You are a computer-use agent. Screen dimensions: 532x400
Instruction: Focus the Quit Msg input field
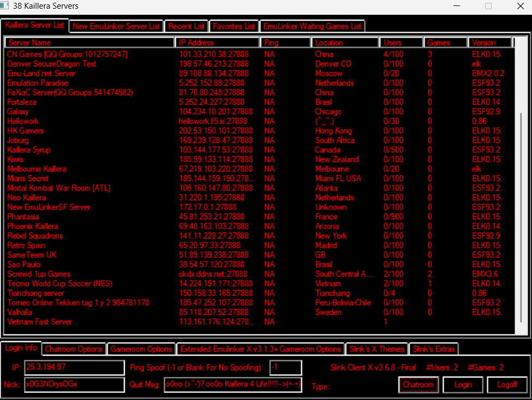(233, 384)
